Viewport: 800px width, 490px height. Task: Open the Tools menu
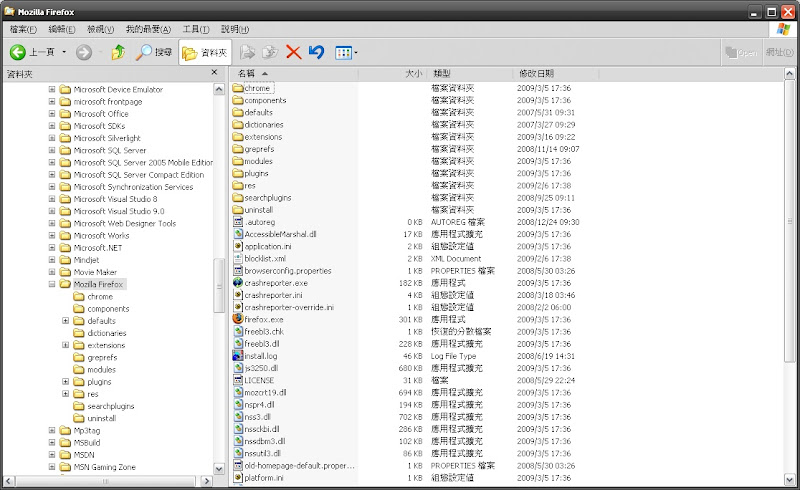tap(196, 30)
